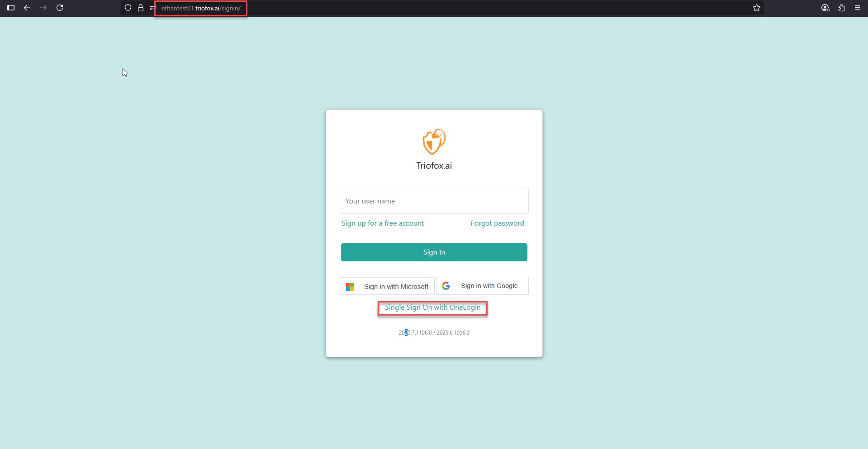The width and height of the screenshot is (868, 449).
Task: Click the browser back arrow
Action: [27, 8]
